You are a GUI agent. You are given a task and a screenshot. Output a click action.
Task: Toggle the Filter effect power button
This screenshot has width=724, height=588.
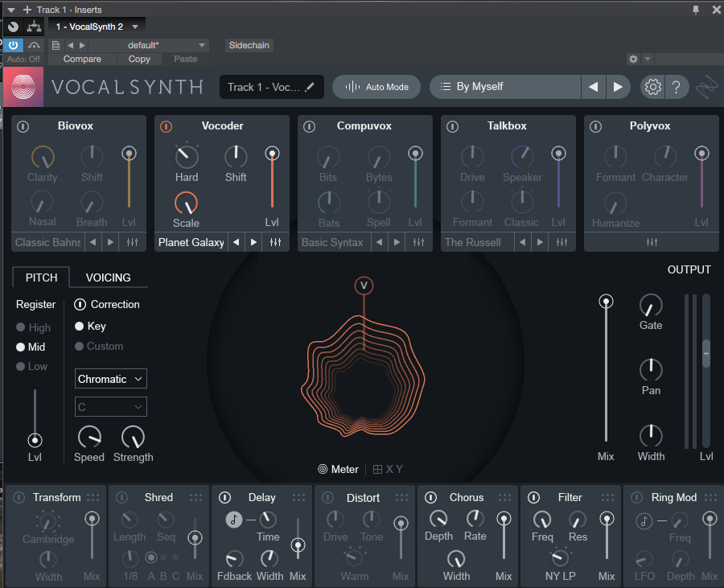click(533, 497)
